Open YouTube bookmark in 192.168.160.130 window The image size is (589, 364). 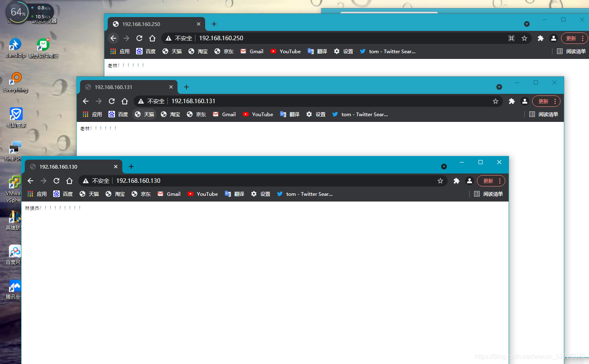(203, 194)
